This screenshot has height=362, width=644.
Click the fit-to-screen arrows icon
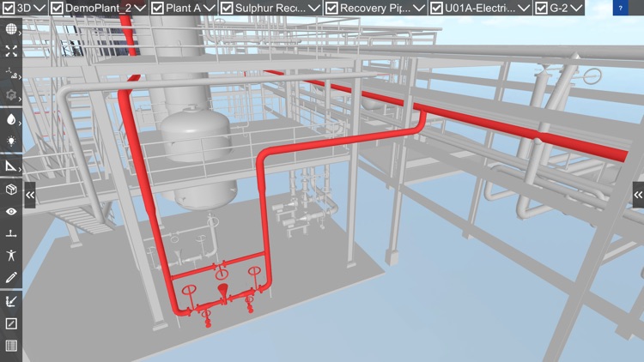pyautogui.click(x=11, y=51)
